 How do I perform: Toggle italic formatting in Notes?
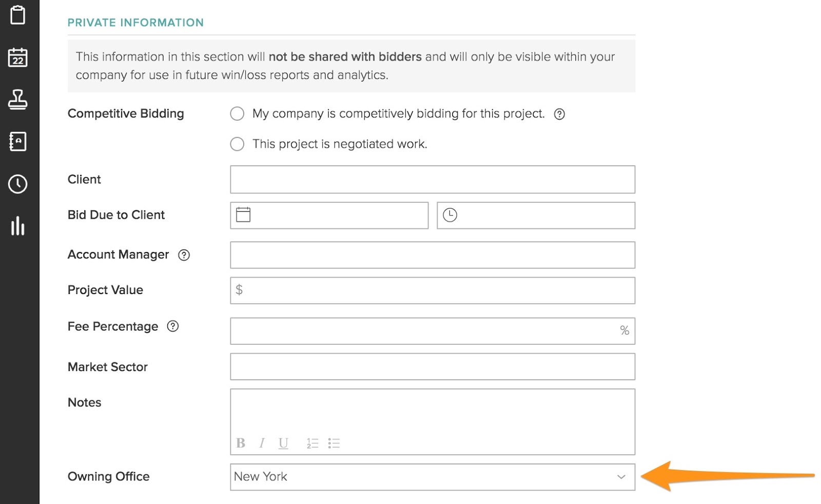[262, 443]
